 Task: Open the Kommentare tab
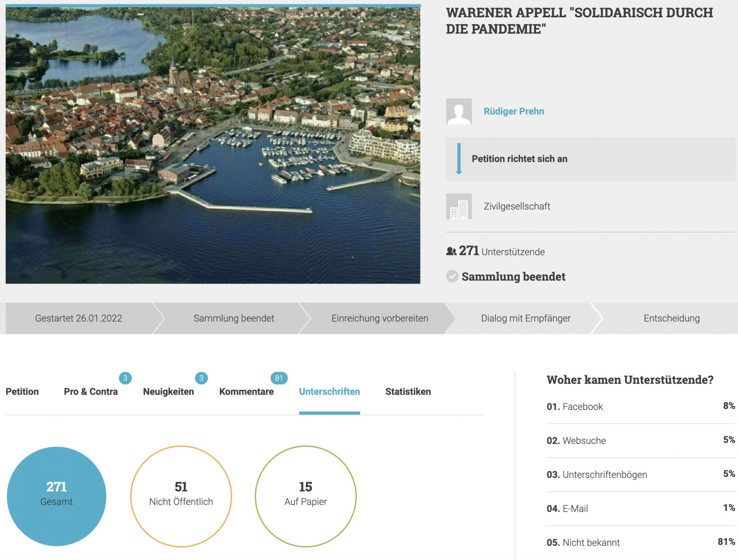[x=246, y=392]
